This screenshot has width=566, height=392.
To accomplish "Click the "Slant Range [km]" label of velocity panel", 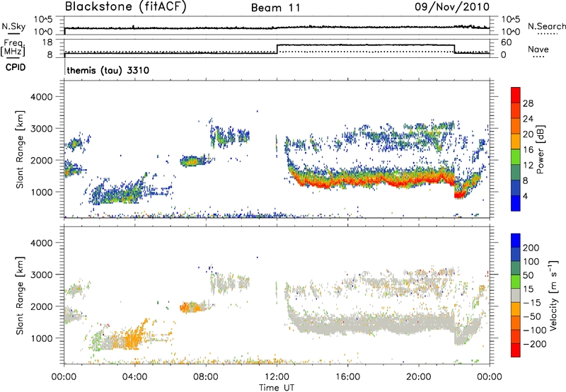I will click(20, 296).
